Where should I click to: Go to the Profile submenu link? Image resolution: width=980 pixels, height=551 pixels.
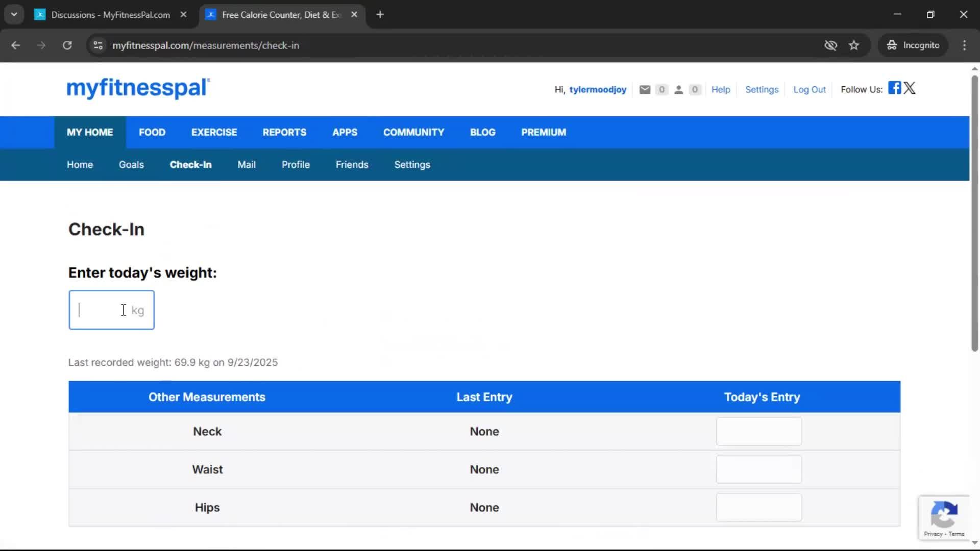[296, 164]
